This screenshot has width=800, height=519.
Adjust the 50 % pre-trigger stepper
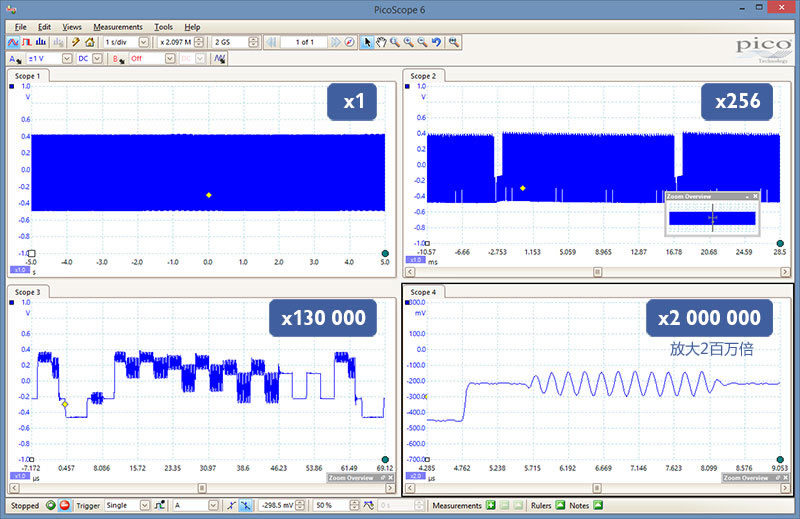pos(354,505)
